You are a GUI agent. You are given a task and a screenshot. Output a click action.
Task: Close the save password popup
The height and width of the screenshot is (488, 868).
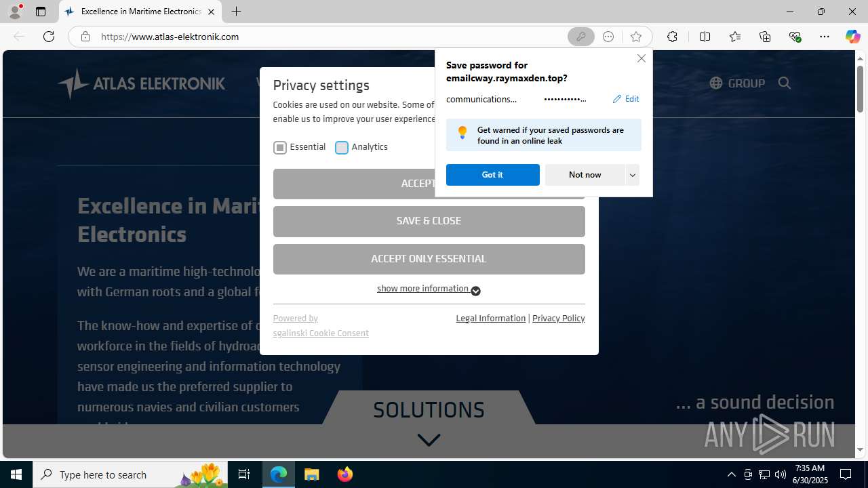tap(642, 58)
